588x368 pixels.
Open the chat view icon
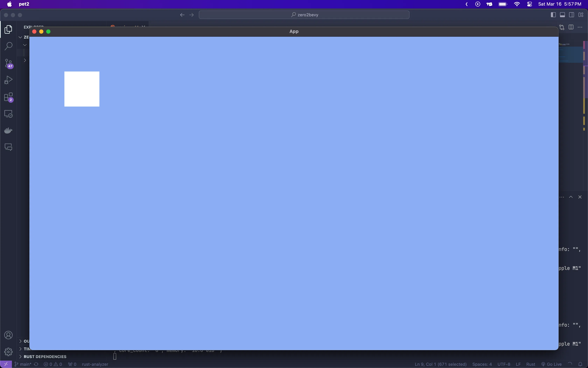(x=8, y=147)
